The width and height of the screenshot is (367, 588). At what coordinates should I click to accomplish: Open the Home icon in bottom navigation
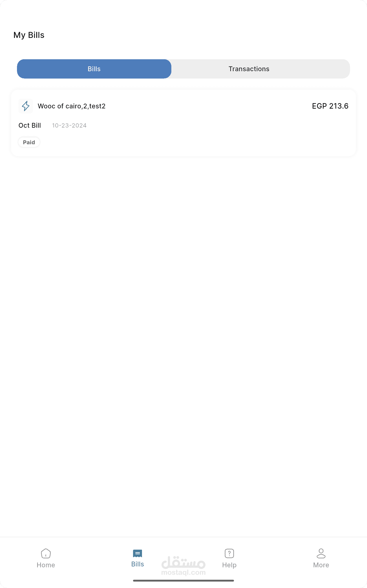point(46,554)
